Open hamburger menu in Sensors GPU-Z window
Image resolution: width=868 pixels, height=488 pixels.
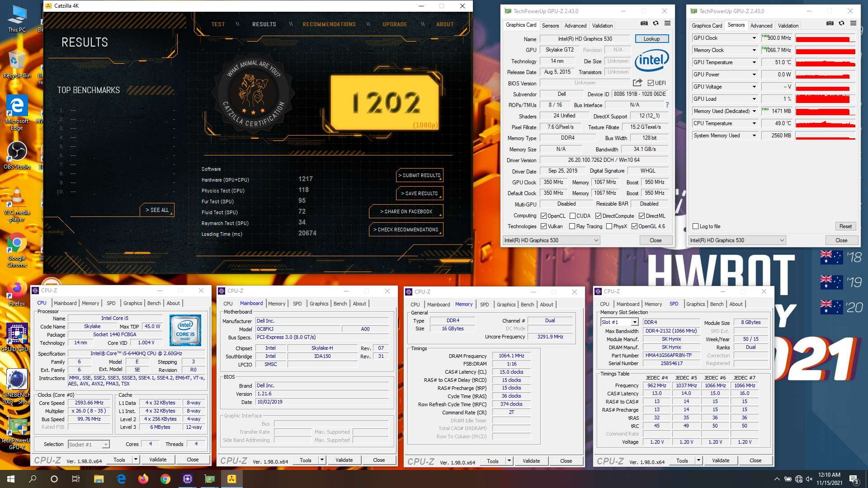(x=853, y=23)
